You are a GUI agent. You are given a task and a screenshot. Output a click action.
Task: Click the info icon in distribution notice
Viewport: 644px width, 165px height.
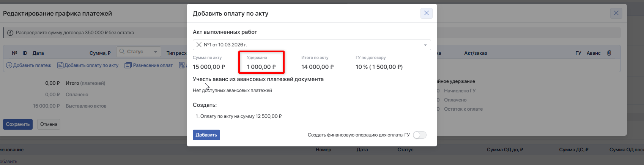coord(10,33)
